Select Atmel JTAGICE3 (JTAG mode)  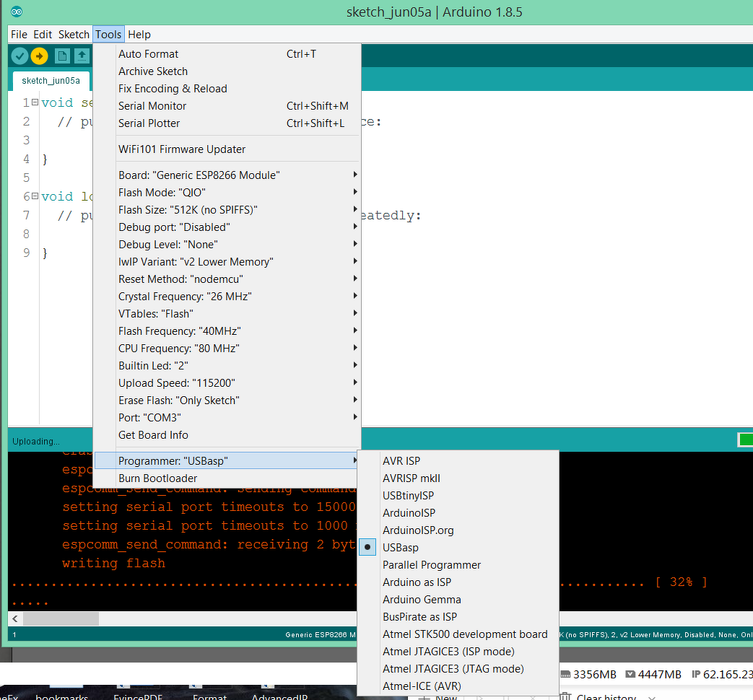[x=458, y=668]
